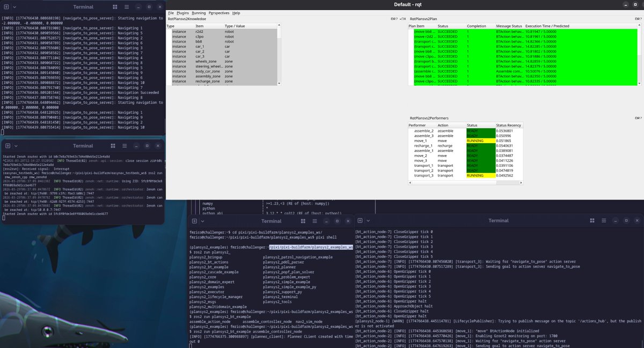This screenshot has height=348, width=644.
Task: Open the Perspectives menu in rqt
Action: point(219,13)
